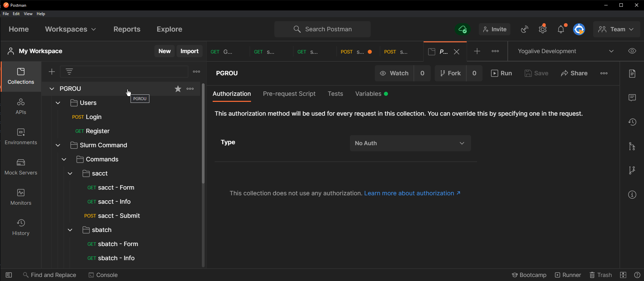Click the Search Postman field

click(322, 29)
